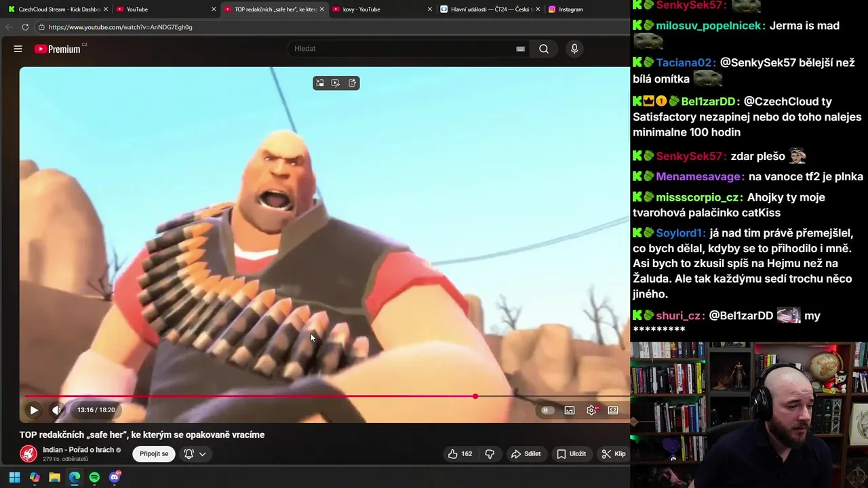The image size is (868, 488).
Task: Expand the notification bell dropdown
Action: [x=195, y=454]
